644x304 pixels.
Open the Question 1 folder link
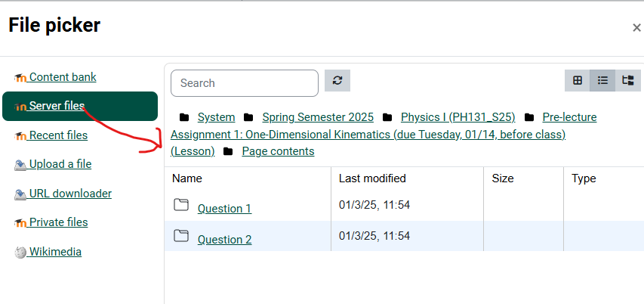click(x=224, y=209)
